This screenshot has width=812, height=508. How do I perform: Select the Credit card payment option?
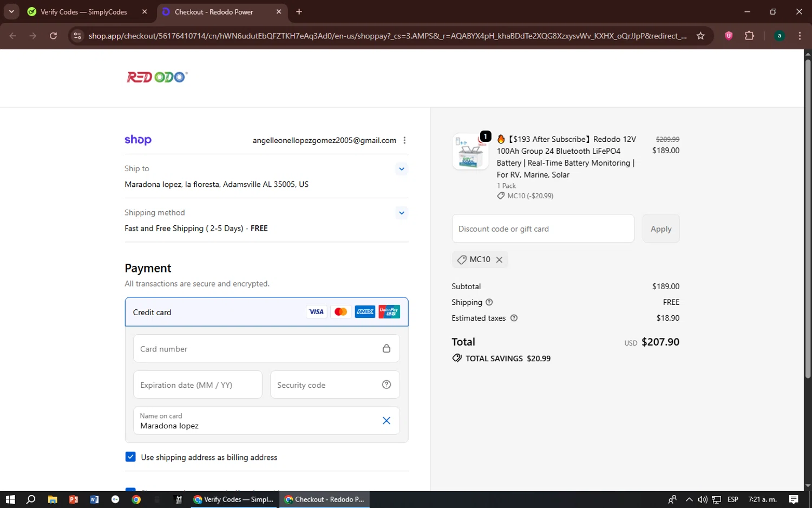[266, 312]
